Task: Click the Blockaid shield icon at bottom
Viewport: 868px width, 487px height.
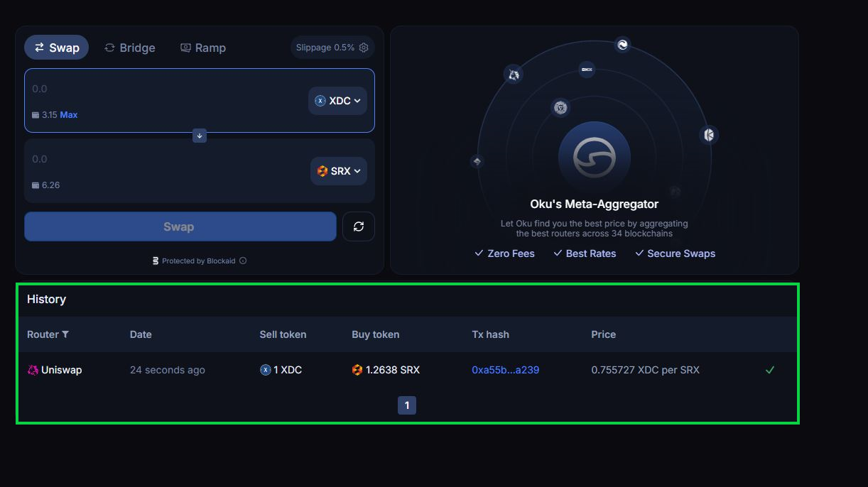Action: [156, 261]
